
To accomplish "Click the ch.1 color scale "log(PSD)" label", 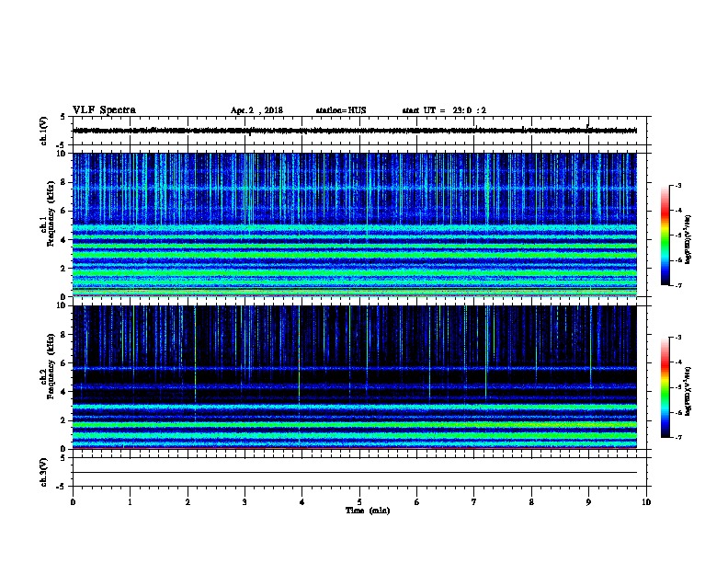I will (x=688, y=240).
